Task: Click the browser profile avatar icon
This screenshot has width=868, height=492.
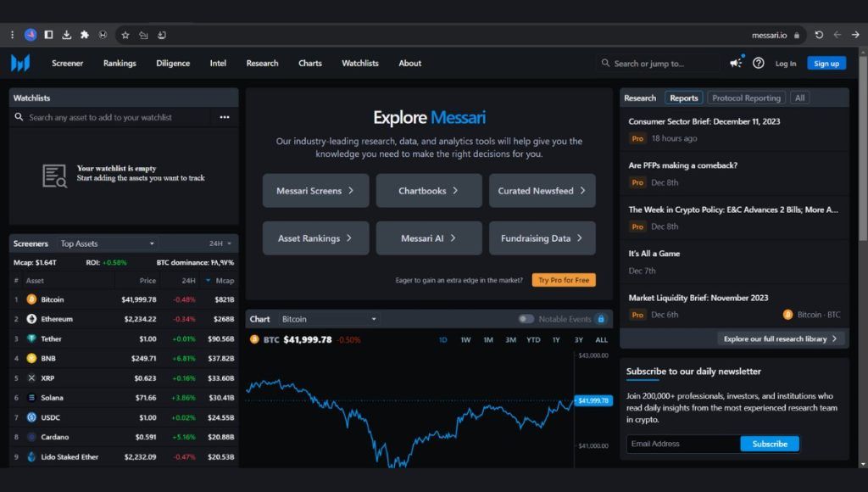Action: 31,35
